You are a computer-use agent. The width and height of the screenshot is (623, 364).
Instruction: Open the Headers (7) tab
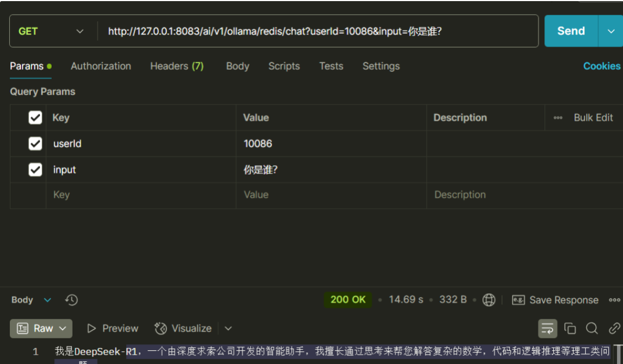click(x=177, y=66)
